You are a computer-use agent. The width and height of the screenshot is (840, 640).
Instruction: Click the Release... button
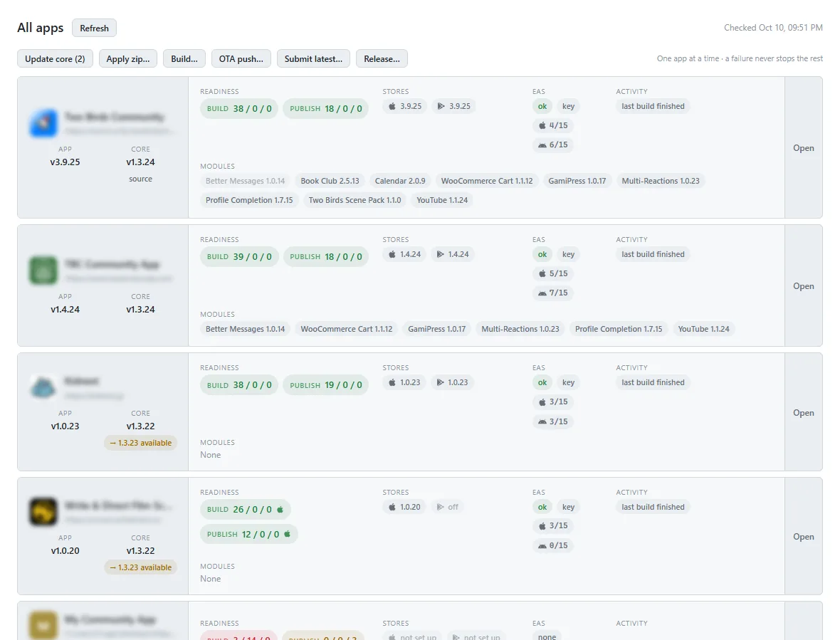tap(382, 59)
